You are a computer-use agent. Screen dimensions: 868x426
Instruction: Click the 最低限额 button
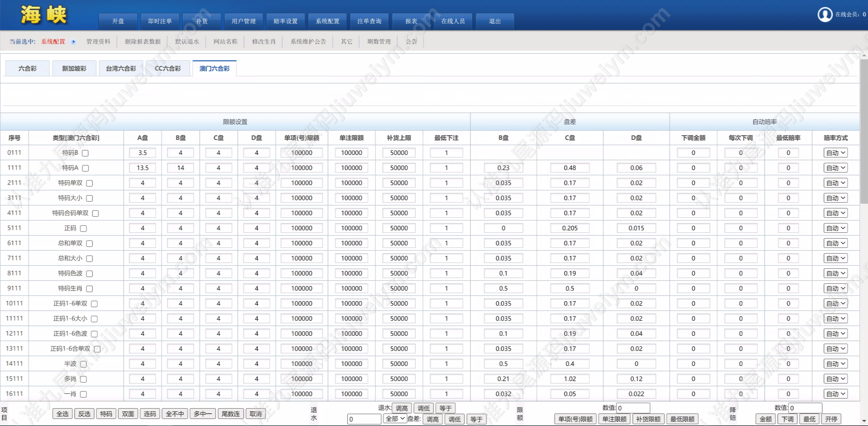coord(682,419)
